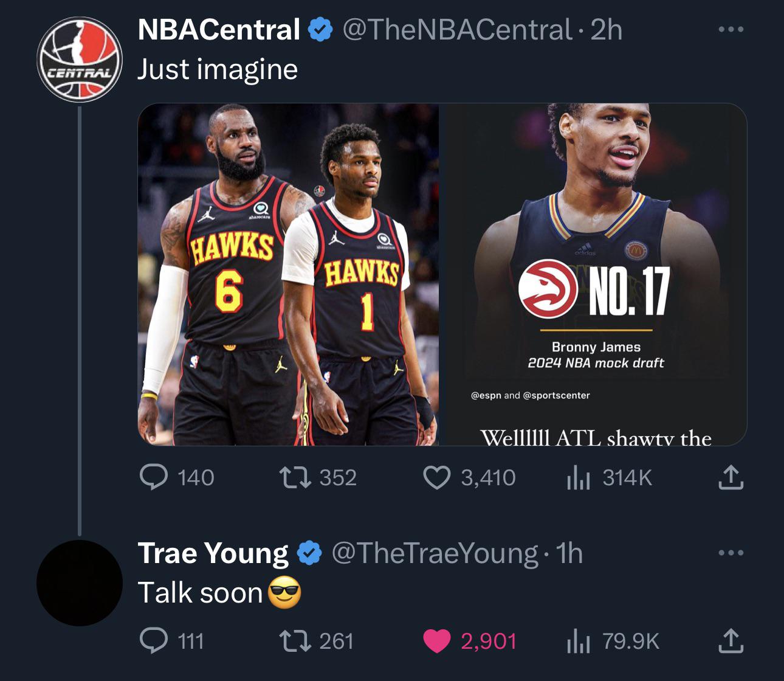Viewport: 784px width, 681px height.
Task: Go to the NBACentral display name
Action: (219, 29)
